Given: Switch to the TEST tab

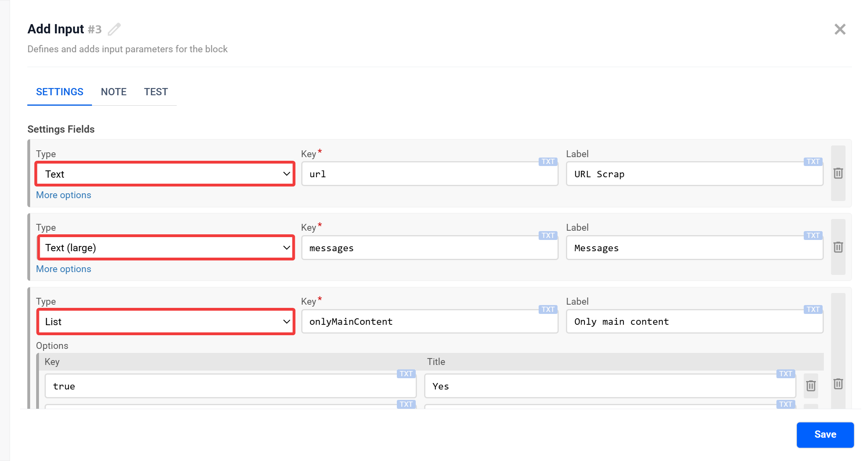Looking at the screenshot, I should point(156,92).
